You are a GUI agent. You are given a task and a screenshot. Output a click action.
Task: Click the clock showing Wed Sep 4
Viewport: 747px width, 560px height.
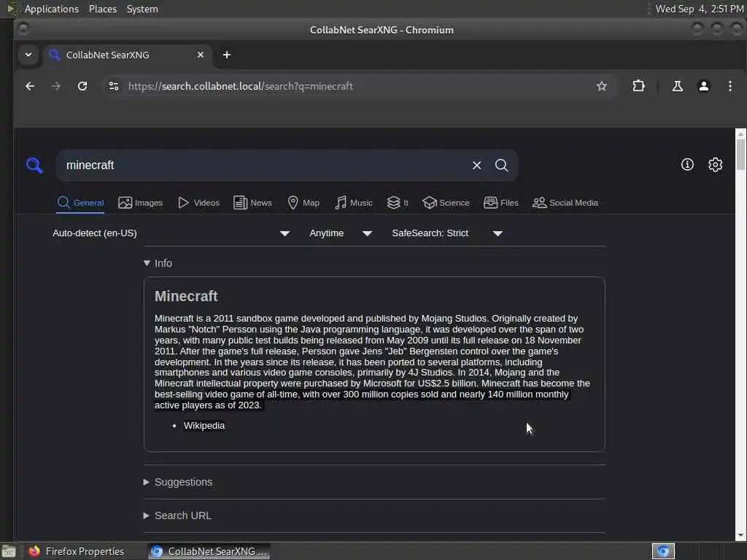pos(699,9)
